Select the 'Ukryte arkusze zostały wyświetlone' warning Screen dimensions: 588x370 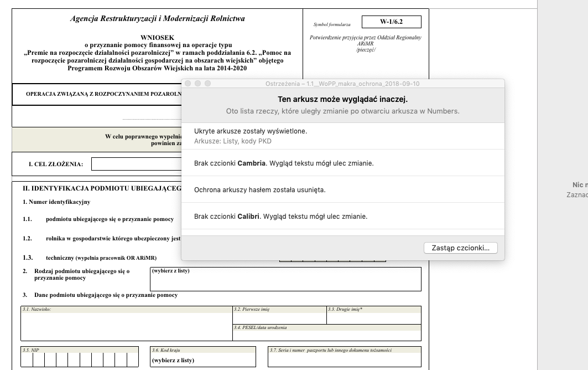click(342, 136)
